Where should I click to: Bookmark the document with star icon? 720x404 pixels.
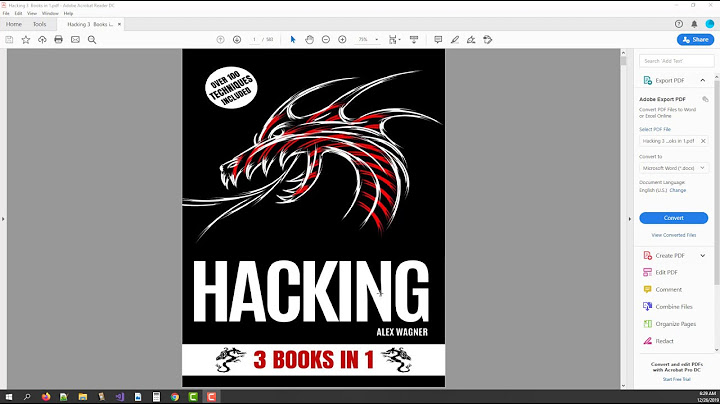coord(26,40)
